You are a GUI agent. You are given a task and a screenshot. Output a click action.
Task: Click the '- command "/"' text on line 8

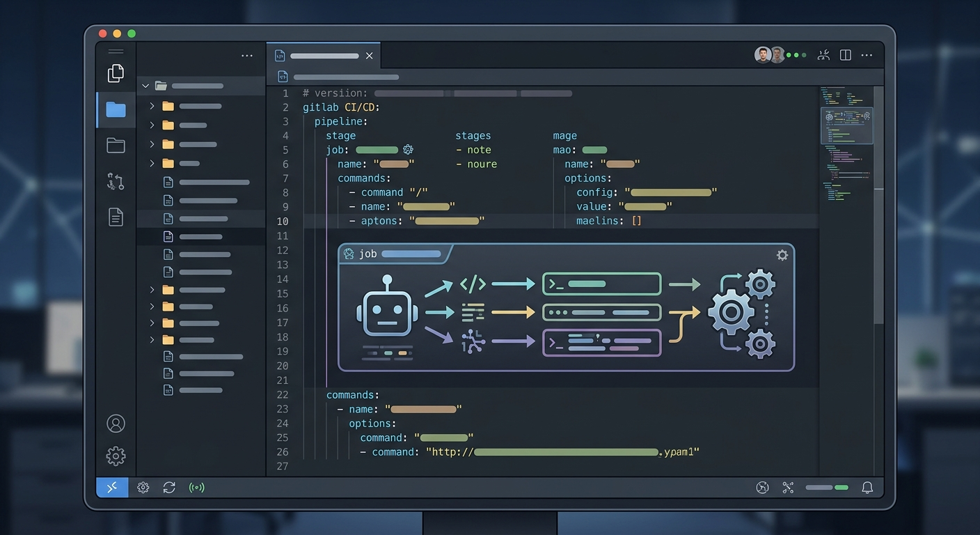pyautogui.click(x=388, y=192)
